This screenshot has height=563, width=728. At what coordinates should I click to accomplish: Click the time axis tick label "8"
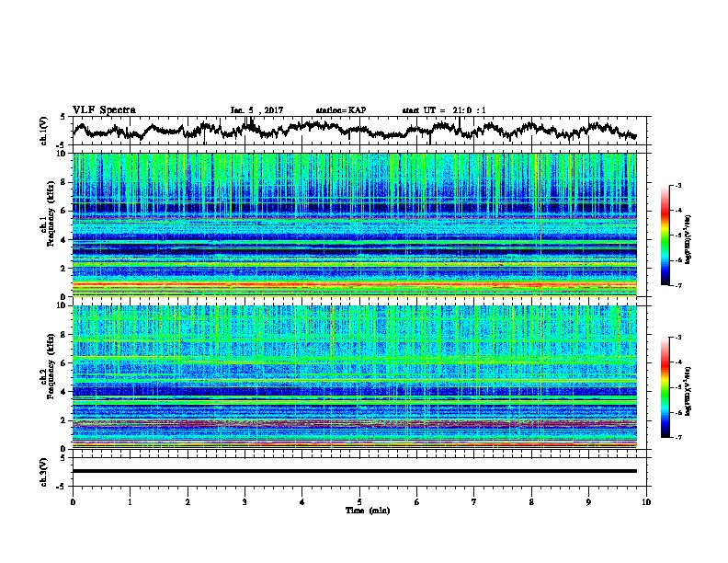pos(531,502)
